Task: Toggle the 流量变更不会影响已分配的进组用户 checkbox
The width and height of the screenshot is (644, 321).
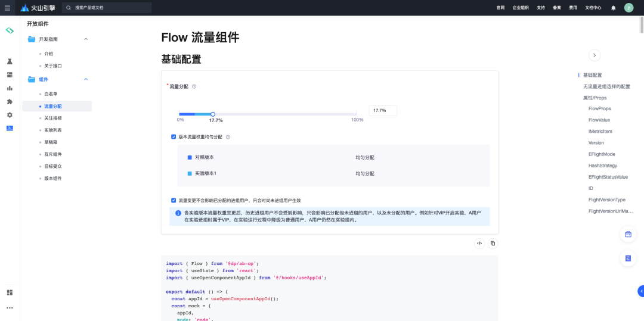Action: click(174, 201)
